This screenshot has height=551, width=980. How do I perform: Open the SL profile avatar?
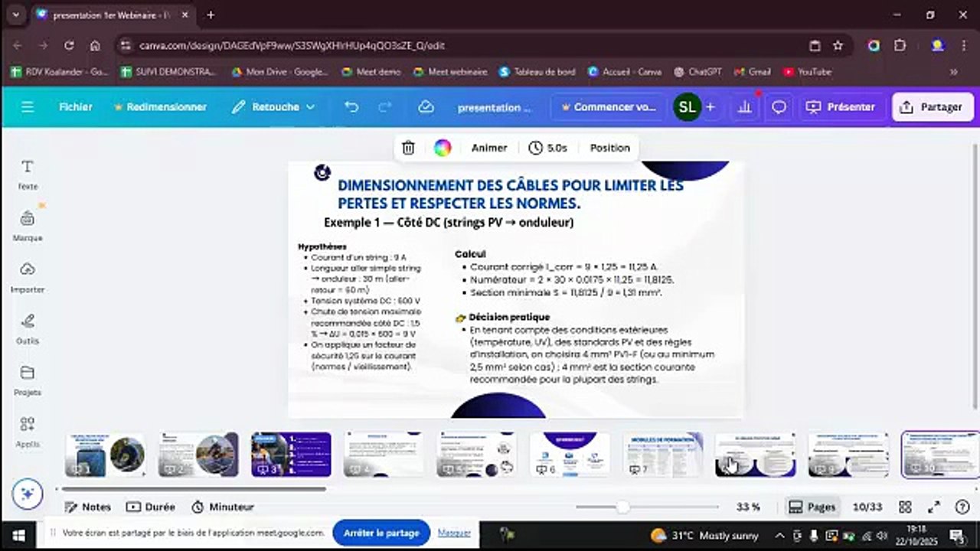pos(688,107)
